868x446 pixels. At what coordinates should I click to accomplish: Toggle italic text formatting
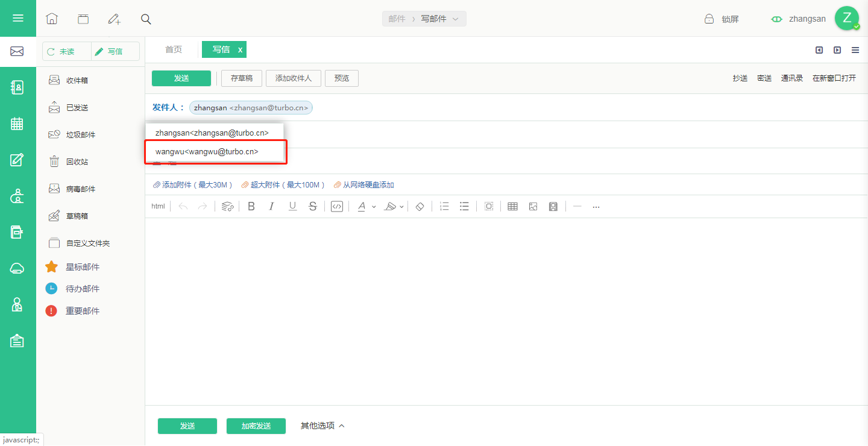pyautogui.click(x=271, y=206)
